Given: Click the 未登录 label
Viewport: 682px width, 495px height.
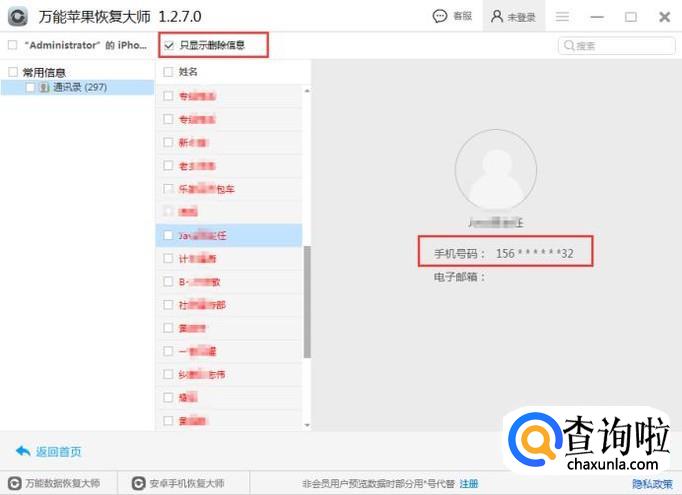Looking at the screenshot, I should click(x=522, y=17).
